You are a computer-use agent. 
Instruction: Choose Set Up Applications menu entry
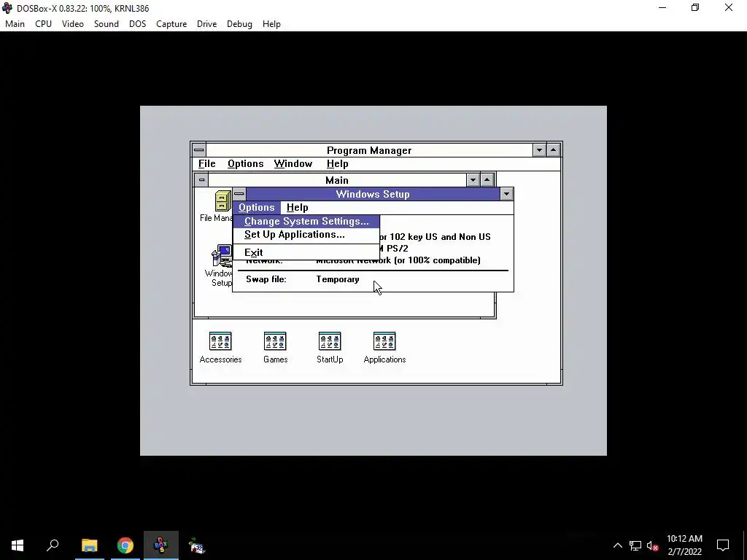point(306,235)
